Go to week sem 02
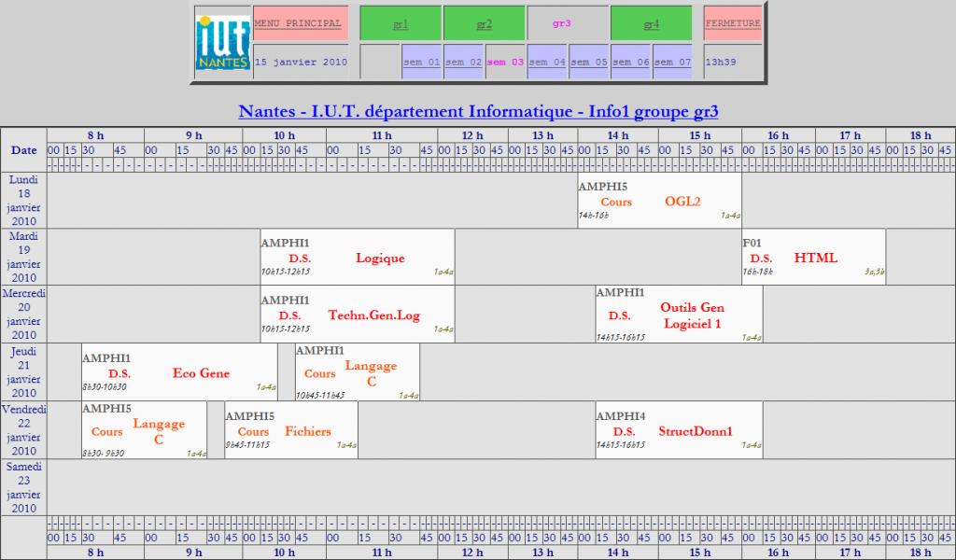956x560 pixels. tap(463, 62)
